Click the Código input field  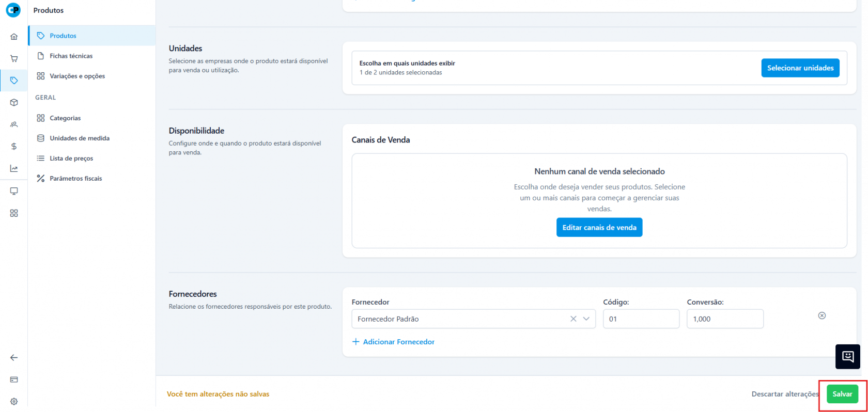pyautogui.click(x=641, y=319)
